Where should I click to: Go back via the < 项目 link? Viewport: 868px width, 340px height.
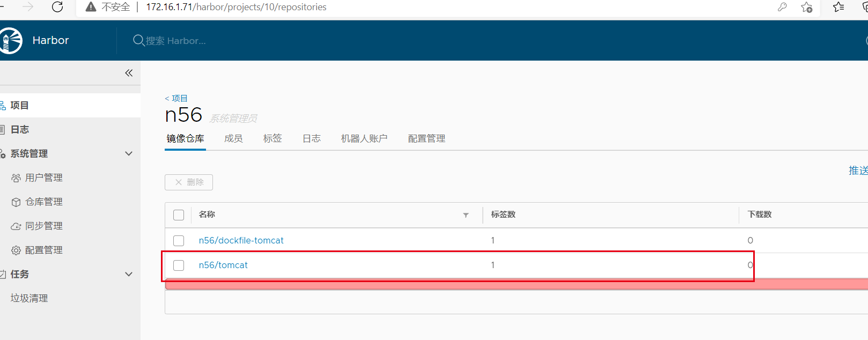(176, 98)
